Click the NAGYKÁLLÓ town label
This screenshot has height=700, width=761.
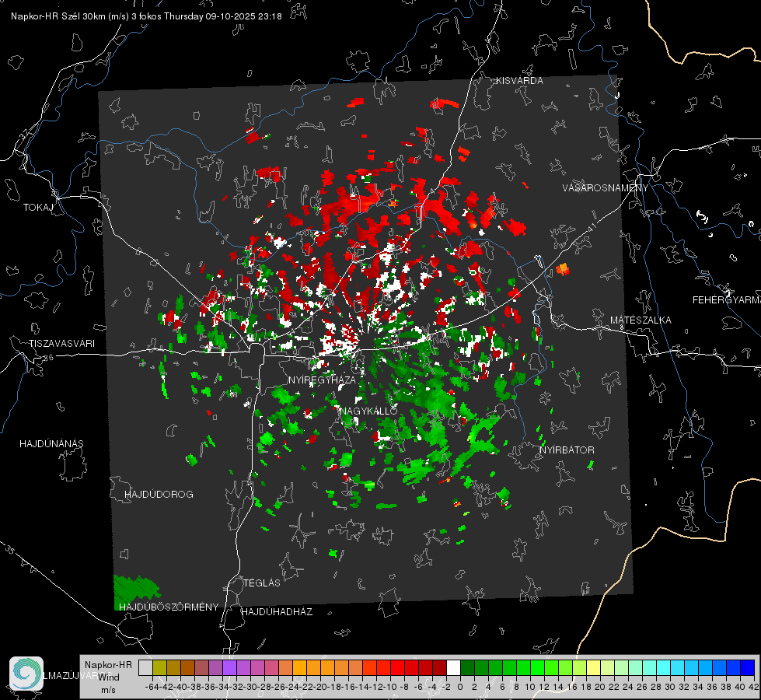(369, 411)
